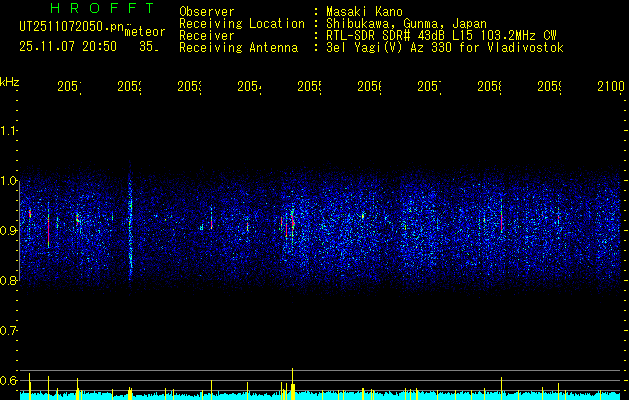
Task: Click the date stamp 25.11.07 20:50
Action: coord(68,47)
